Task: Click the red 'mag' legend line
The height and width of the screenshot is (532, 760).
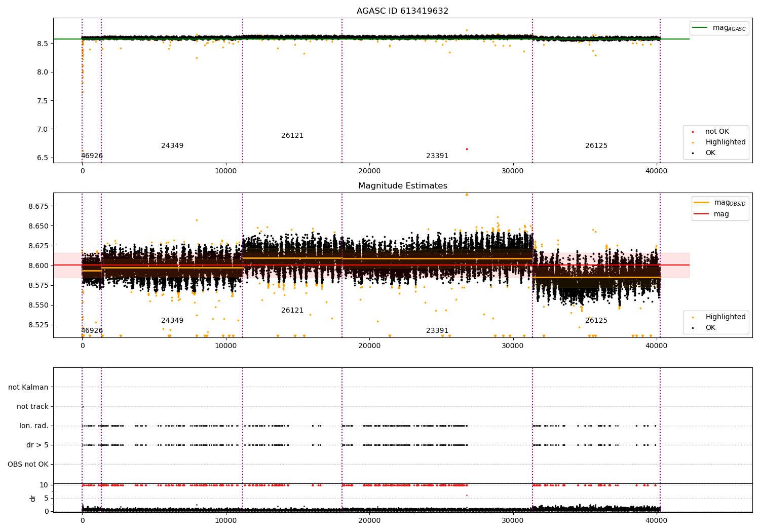Action: click(702, 214)
